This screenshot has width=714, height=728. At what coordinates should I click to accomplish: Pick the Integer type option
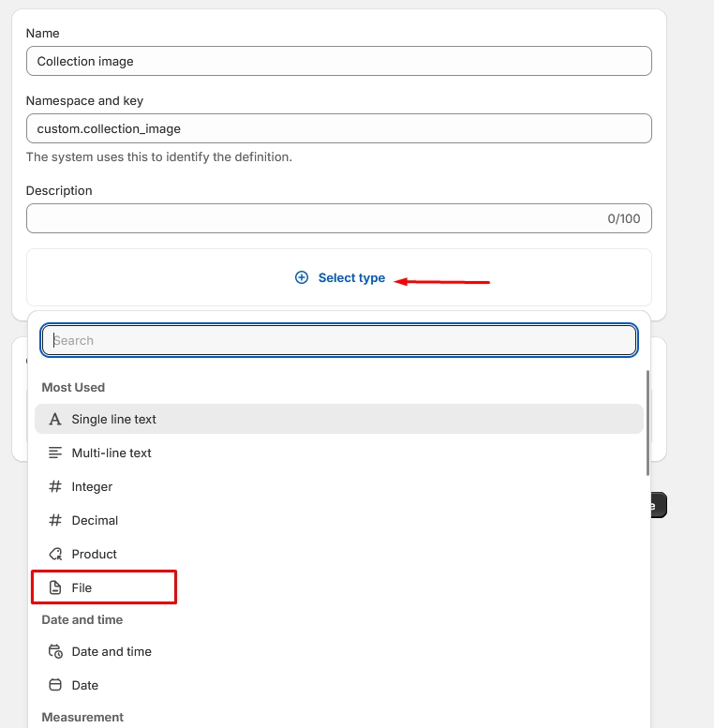pos(92,487)
